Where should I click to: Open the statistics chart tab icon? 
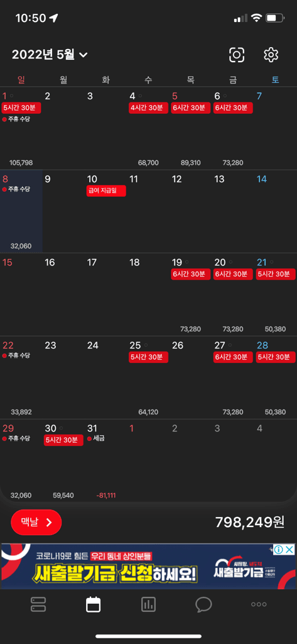pyautogui.click(x=148, y=604)
